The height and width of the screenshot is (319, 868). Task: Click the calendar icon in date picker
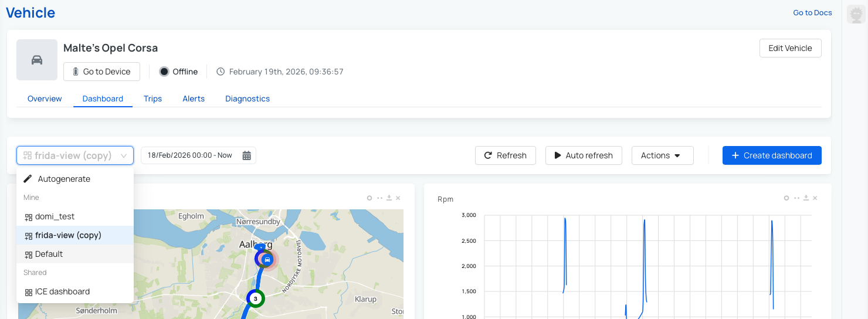(x=247, y=155)
